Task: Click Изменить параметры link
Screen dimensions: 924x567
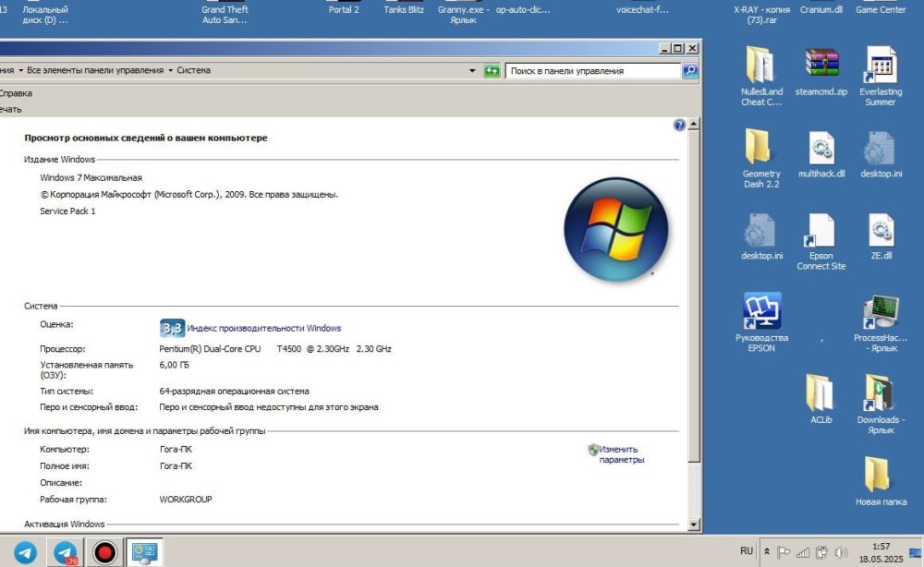Action: click(x=621, y=454)
